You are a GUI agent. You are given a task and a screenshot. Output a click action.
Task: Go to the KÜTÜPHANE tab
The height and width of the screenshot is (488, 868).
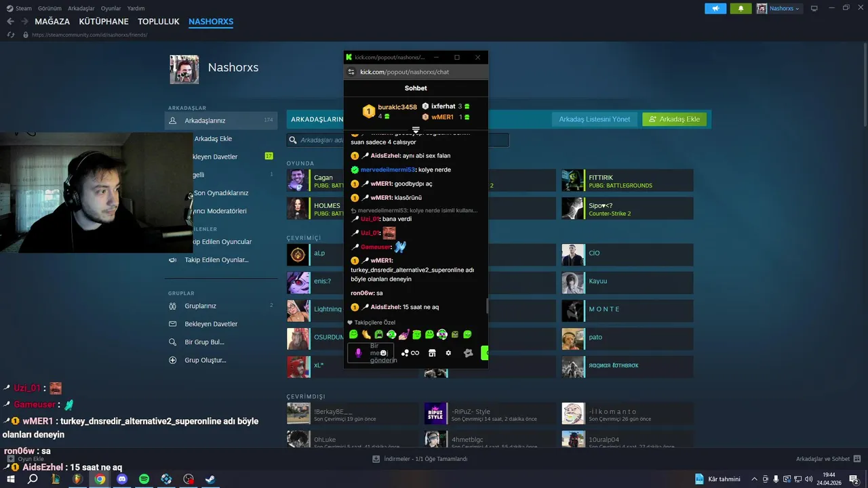click(104, 22)
